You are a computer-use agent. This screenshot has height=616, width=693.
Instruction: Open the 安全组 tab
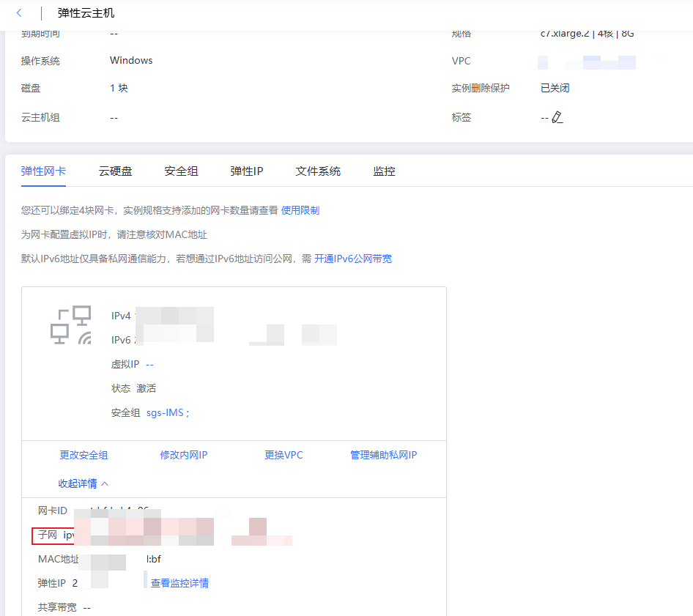click(x=181, y=171)
